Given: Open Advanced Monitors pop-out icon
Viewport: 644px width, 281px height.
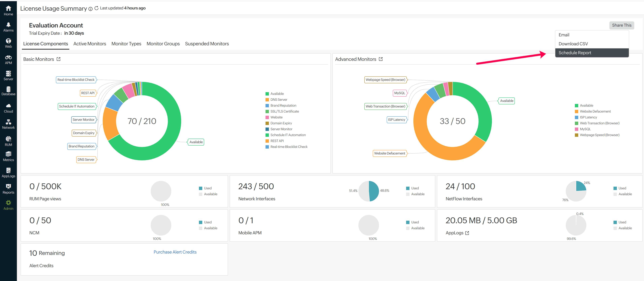Looking at the screenshot, I should coord(381,59).
